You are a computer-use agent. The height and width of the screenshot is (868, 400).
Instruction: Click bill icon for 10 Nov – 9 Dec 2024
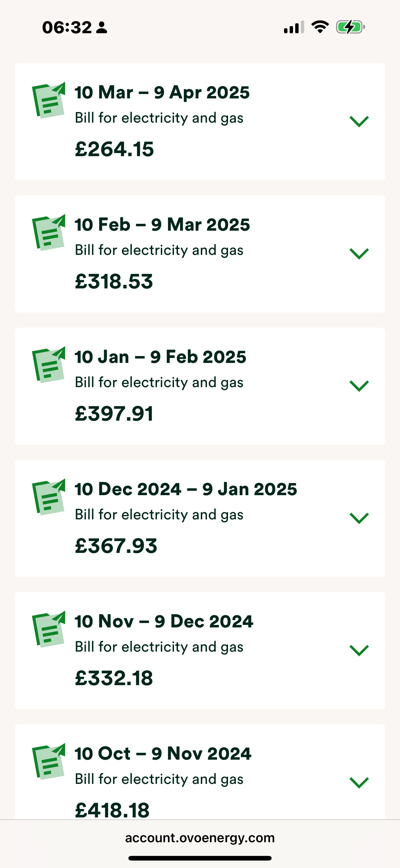point(48,630)
